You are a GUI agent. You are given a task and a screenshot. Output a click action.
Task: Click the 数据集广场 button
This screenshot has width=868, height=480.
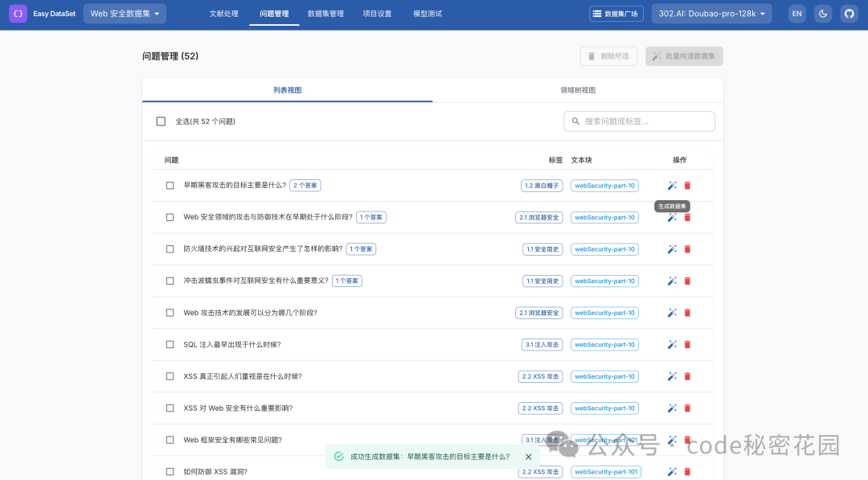coord(616,14)
